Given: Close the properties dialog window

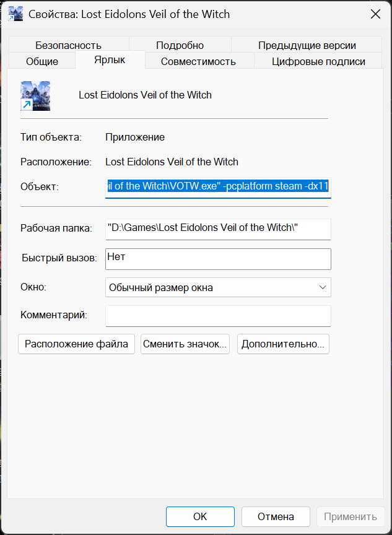Looking at the screenshot, I should 375,13.
